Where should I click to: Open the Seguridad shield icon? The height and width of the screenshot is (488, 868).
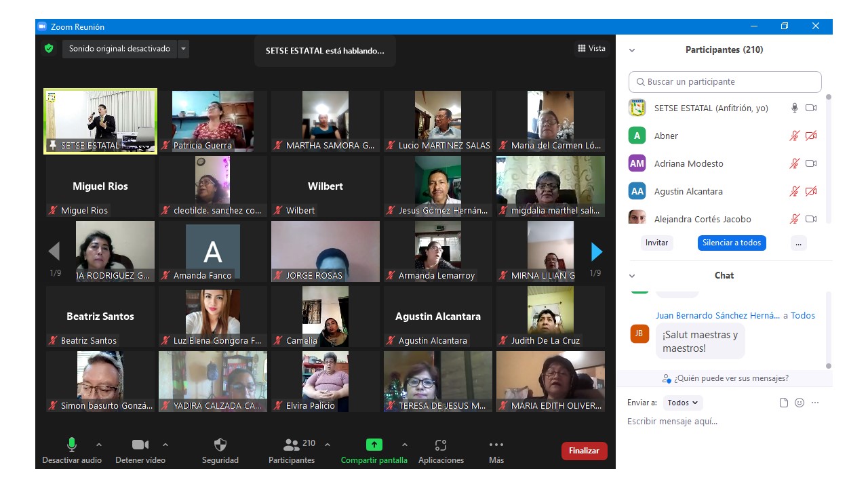(220, 445)
